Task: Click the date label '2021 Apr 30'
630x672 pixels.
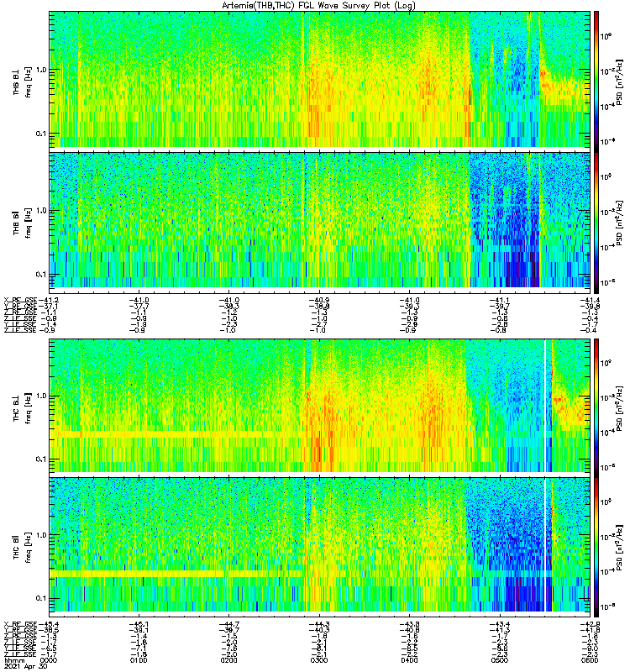Action: [x=24, y=667]
